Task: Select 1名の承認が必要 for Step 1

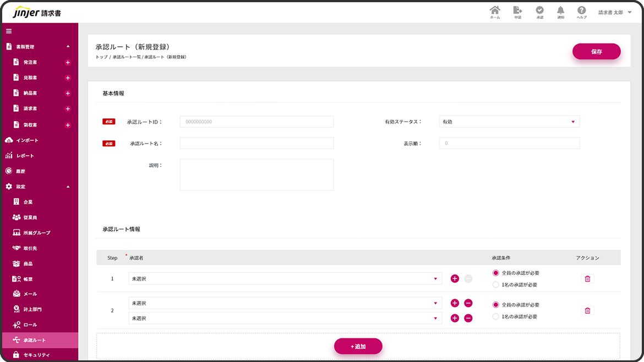Action: click(496, 285)
